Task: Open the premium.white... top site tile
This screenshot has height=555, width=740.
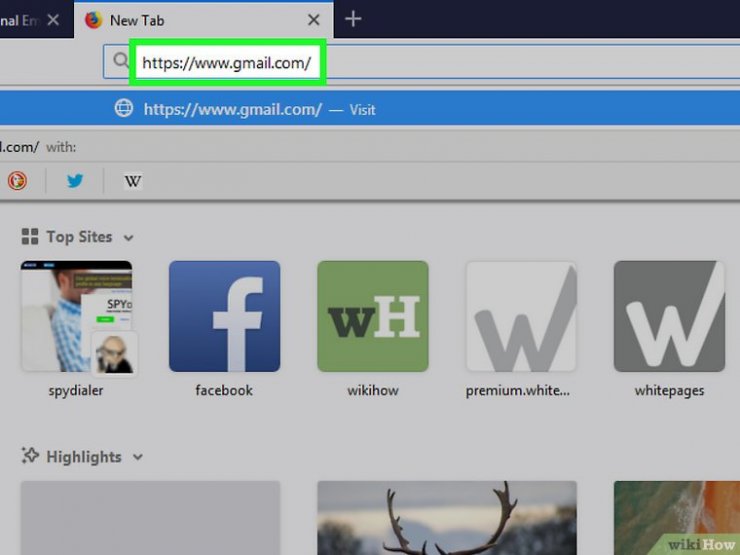Action: point(521,316)
